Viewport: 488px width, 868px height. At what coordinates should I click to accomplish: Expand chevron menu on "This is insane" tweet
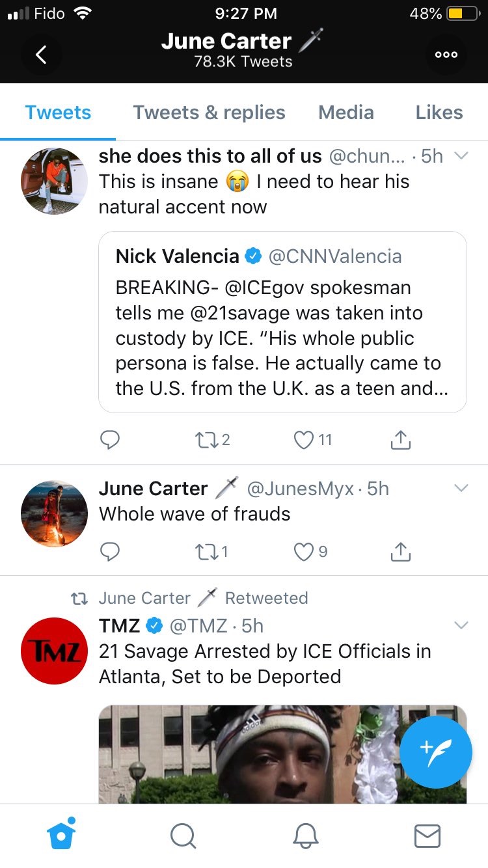pos(461,156)
